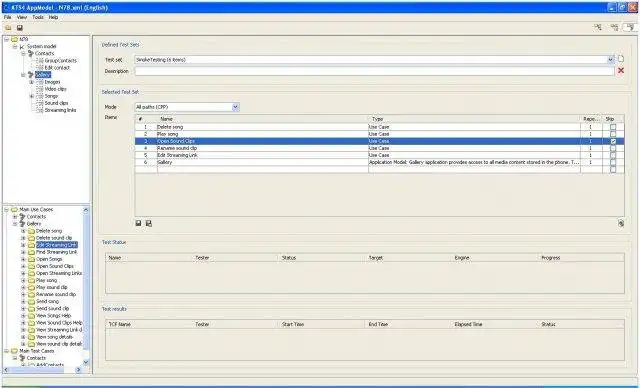Collapse the Main Test Cases node
The width and height of the screenshot is (640, 388).
tap(7, 351)
